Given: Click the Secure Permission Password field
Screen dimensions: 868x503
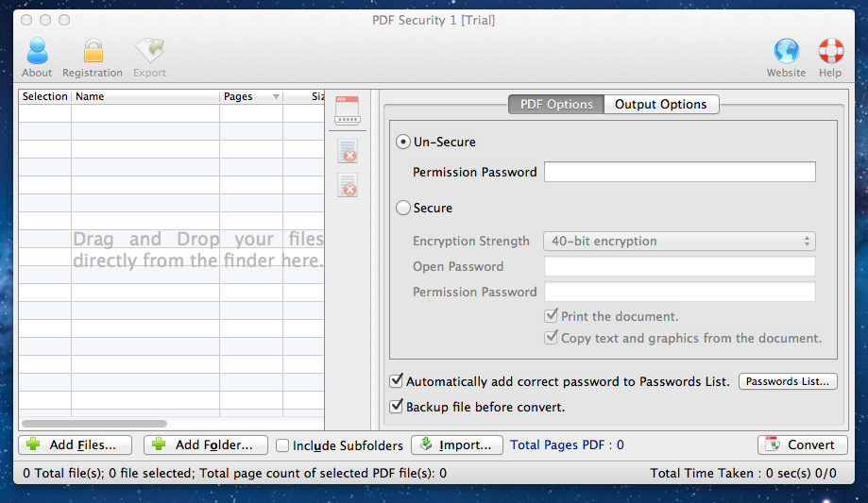Looking at the screenshot, I should [680, 292].
